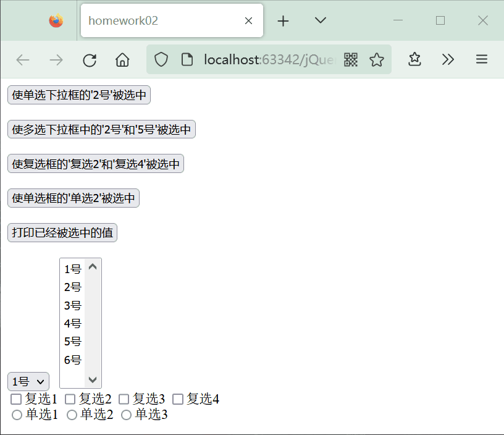Viewport: 504px width, 435px height.
Task: Open the QR code generator icon
Action: coord(351,59)
